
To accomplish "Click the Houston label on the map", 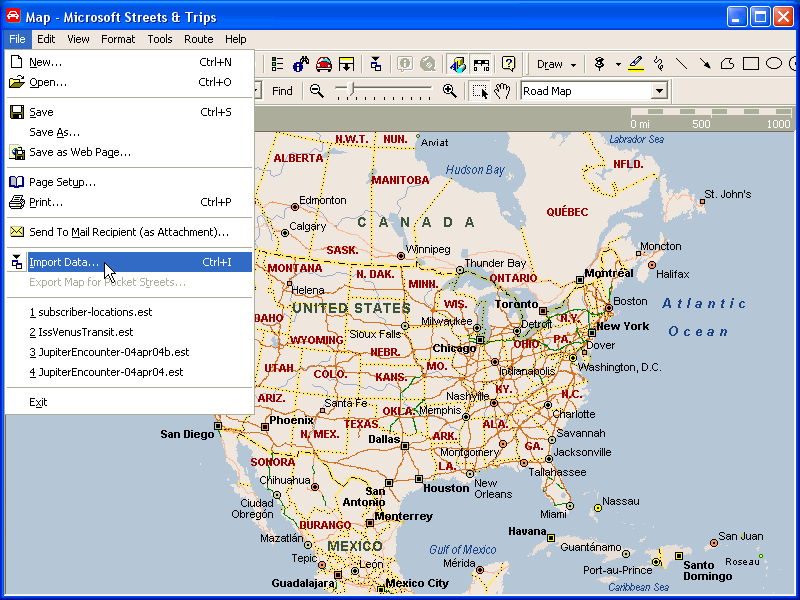I will coord(446,488).
